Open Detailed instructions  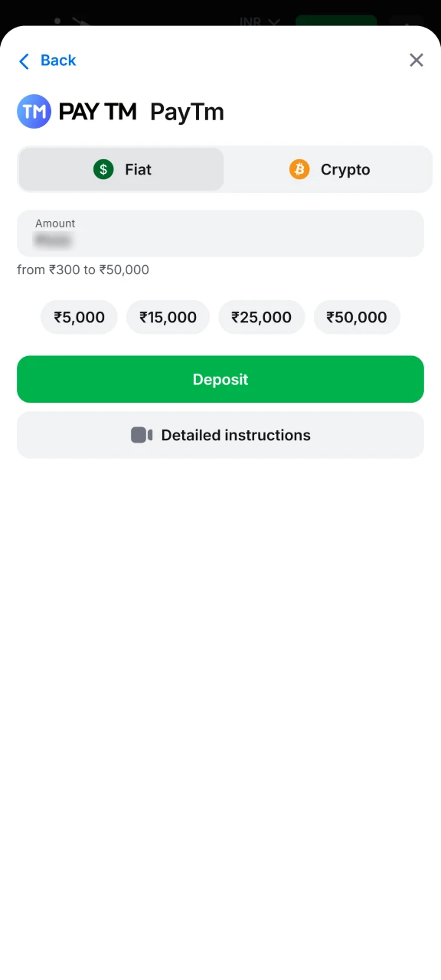pyautogui.click(x=220, y=435)
